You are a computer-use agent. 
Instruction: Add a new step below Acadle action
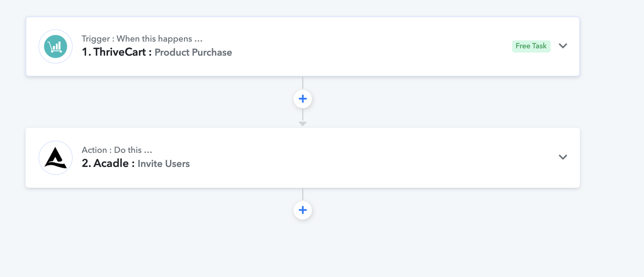click(303, 210)
